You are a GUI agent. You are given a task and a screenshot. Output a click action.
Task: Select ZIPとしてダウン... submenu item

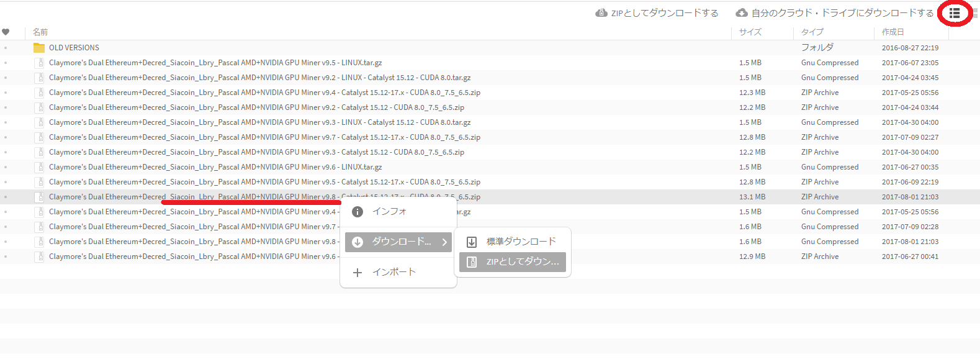(x=513, y=262)
